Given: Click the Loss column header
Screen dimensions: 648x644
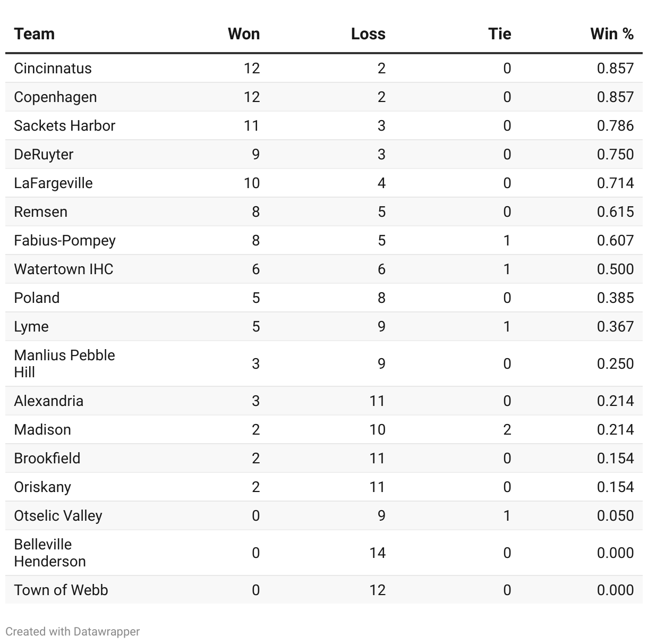Looking at the screenshot, I should (368, 34).
